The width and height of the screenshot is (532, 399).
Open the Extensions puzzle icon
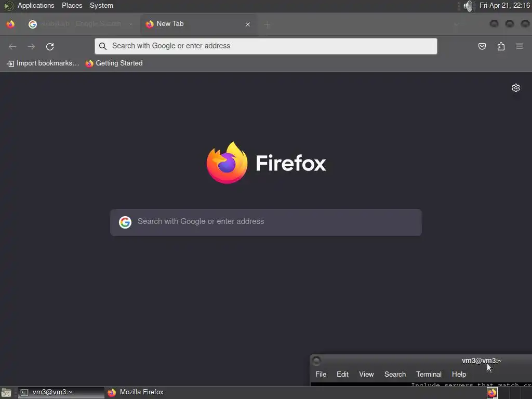click(501, 46)
